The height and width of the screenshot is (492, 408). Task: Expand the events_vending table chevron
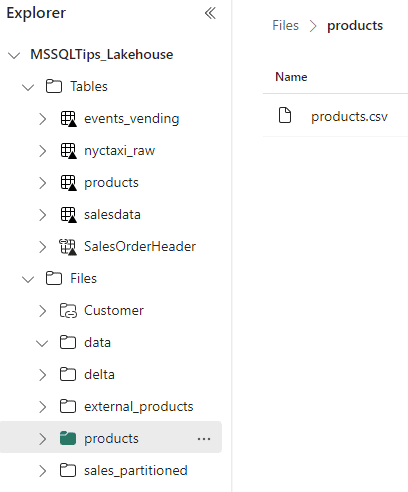pos(42,119)
